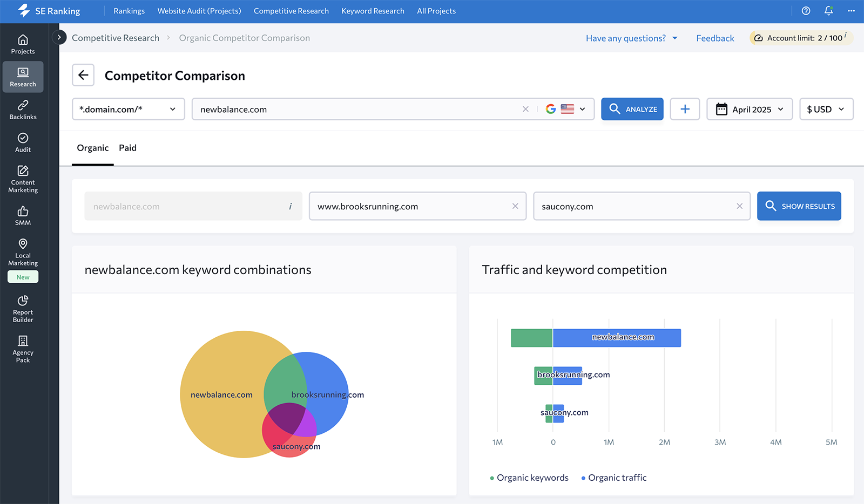Click the Organic Competitor Comparison breadcrumb
Viewport: 864px width, 504px height.
(245, 38)
